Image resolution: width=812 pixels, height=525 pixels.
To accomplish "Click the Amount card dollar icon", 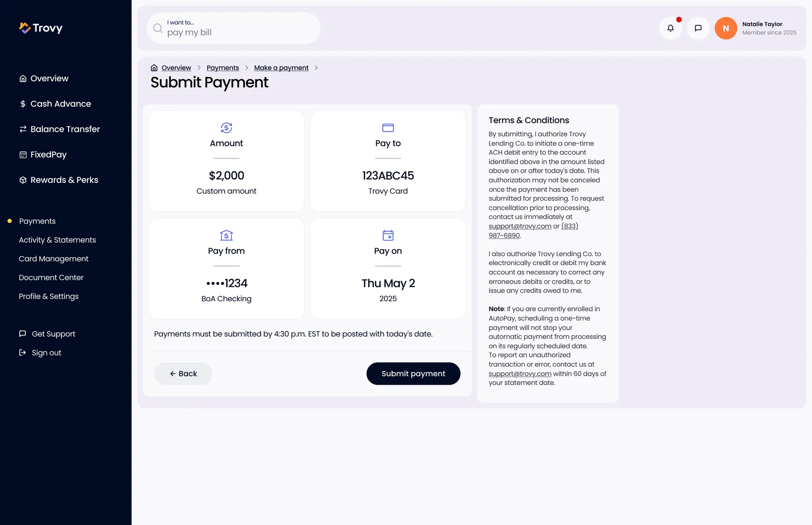I will click(x=226, y=128).
